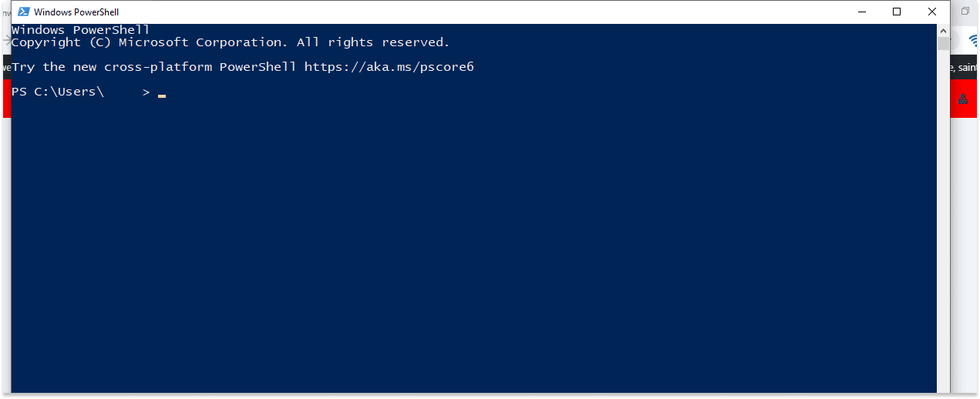This screenshot has height=399, width=980.
Task: Click the restore icon of background window
Action: tap(965, 12)
